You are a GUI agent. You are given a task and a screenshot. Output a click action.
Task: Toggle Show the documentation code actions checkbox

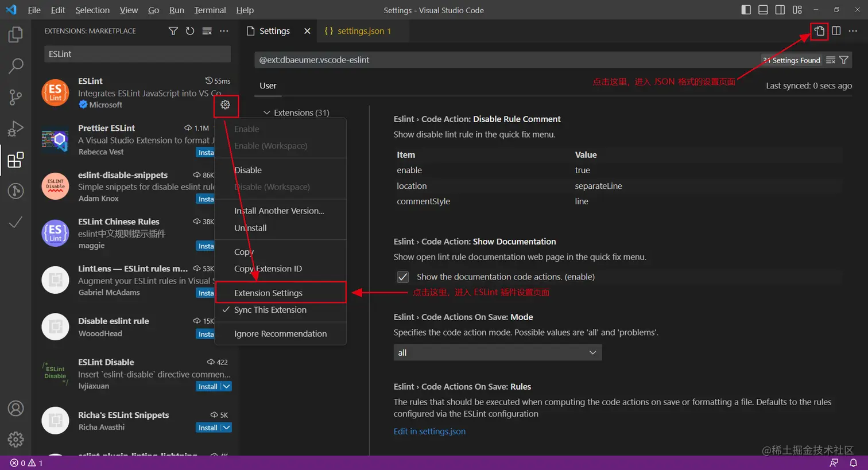[x=403, y=277]
